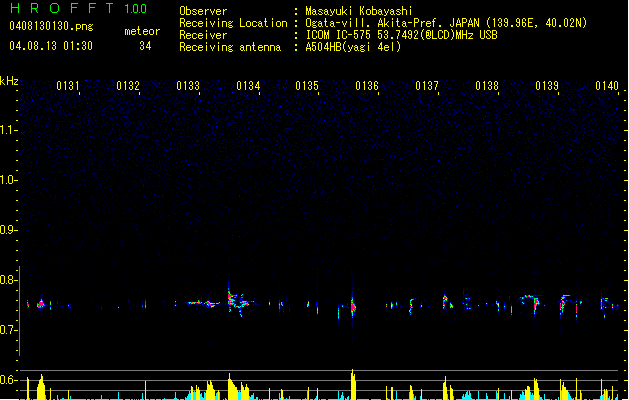Screen dimensions: 629x400
Task: Click the Receiving antenna label
Action: [x=230, y=47]
